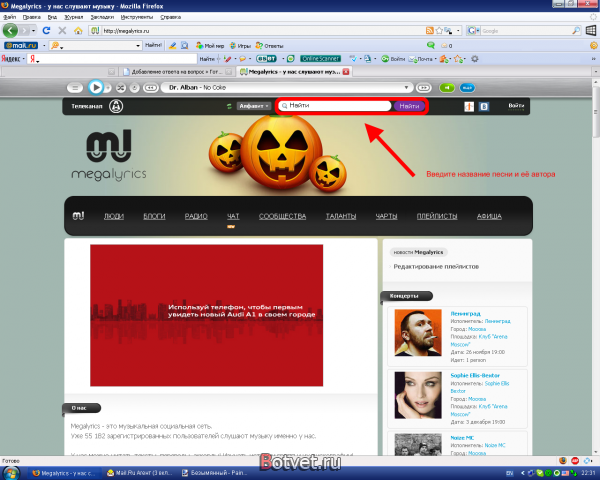Viewport: 600px width, 480px height.
Task: Skip to next track in player
Action: point(424,88)
